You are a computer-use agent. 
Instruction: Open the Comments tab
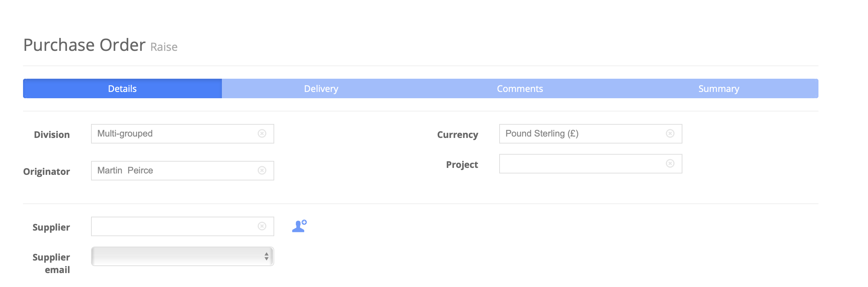pyautogui.click(x=520, y=88)
